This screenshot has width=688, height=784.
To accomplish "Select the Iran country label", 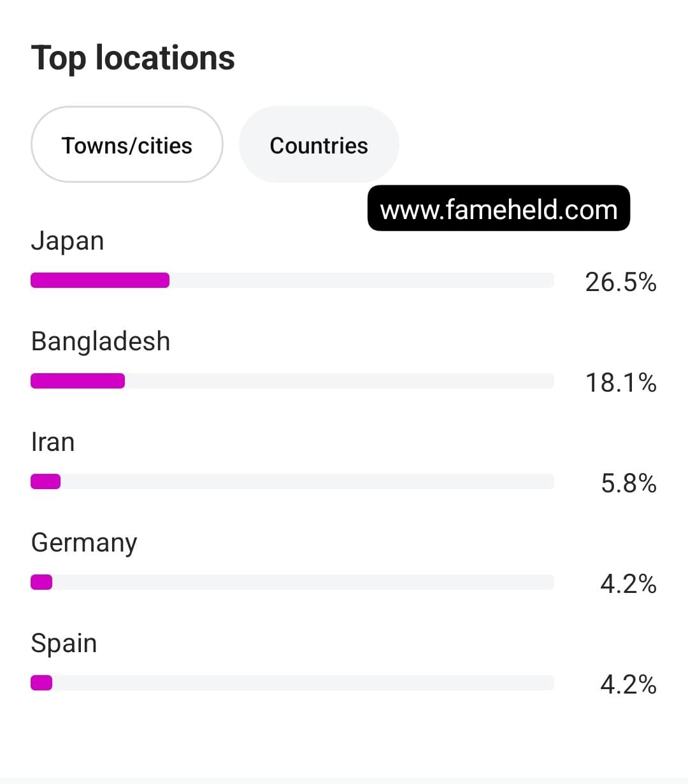I will pyautogui.click(x=53, y=442).
